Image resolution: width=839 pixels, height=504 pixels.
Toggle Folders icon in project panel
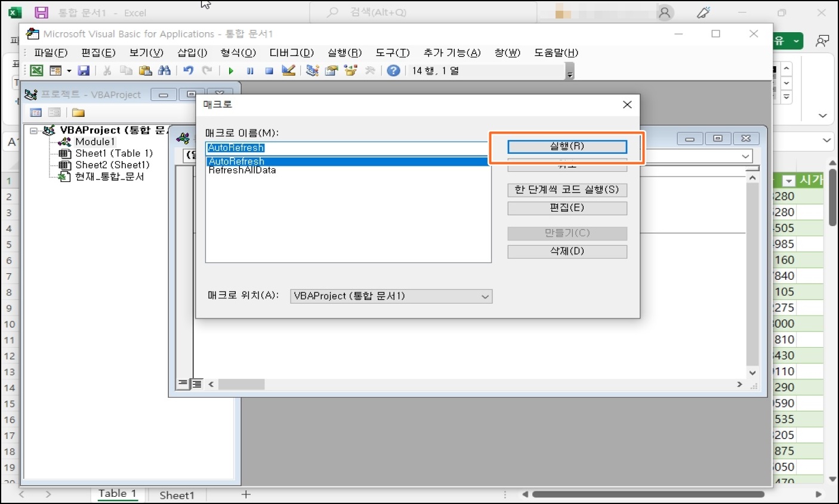[78, 112]
